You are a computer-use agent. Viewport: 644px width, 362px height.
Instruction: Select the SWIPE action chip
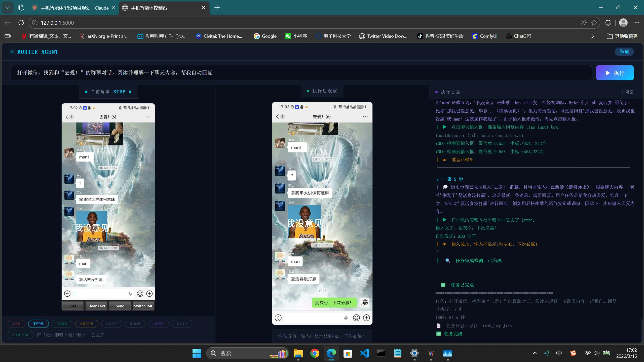pos(87,324)
